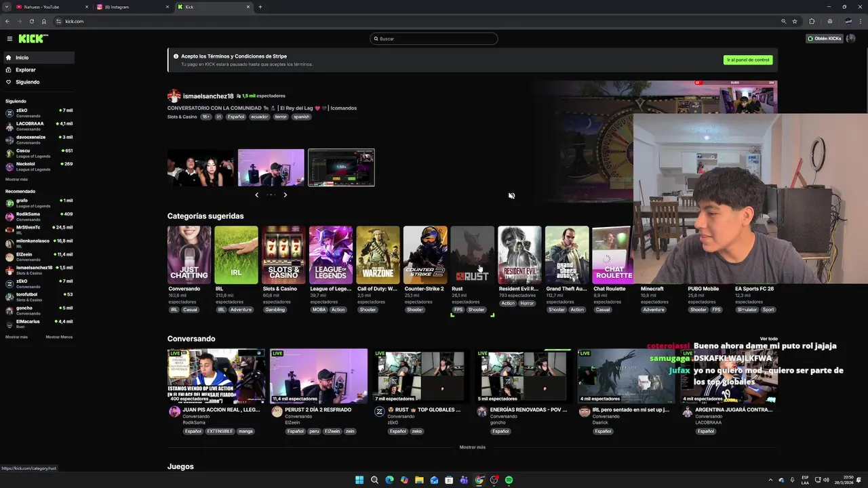Click the browser home icon
Image resolution: width=868 pixels, height=488 pixels.
coord(44,21)
